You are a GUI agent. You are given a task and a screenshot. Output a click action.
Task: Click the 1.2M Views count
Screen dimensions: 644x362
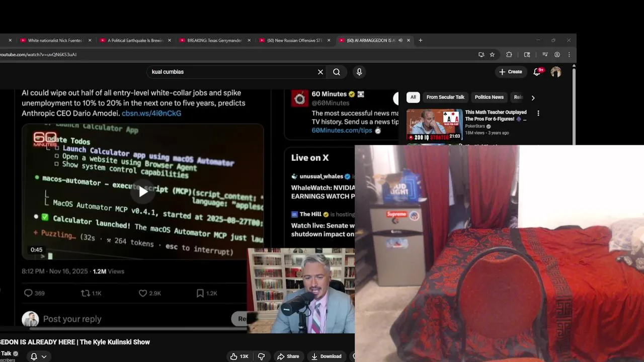[x=108, y=271]
